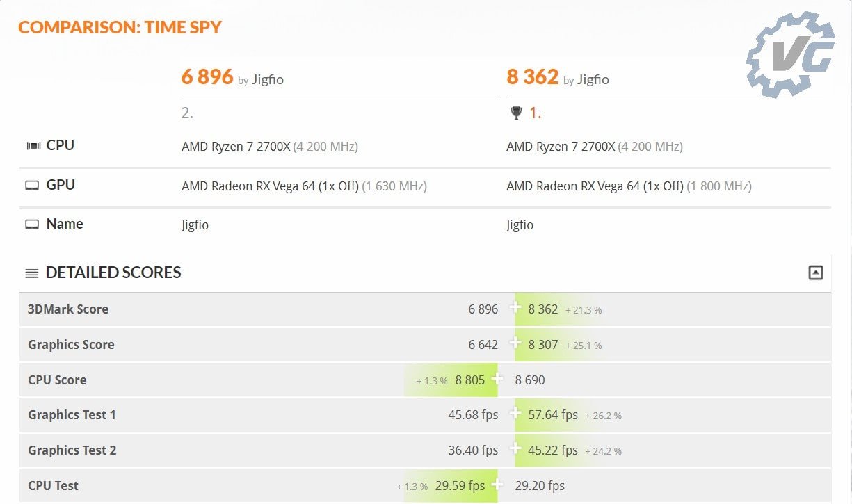This screenshot has width=852, height=504.
Task: Click the trophy icon beside rank 1
Action: point(516,113)
